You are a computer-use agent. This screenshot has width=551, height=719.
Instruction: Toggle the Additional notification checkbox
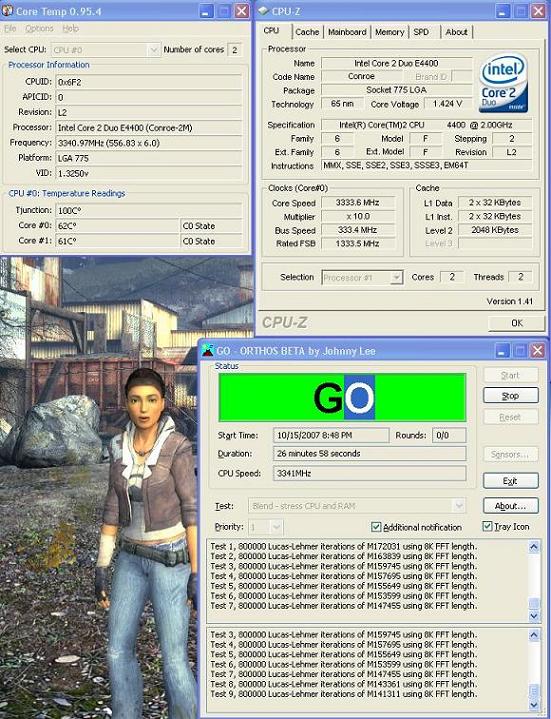tap(375, 527)
